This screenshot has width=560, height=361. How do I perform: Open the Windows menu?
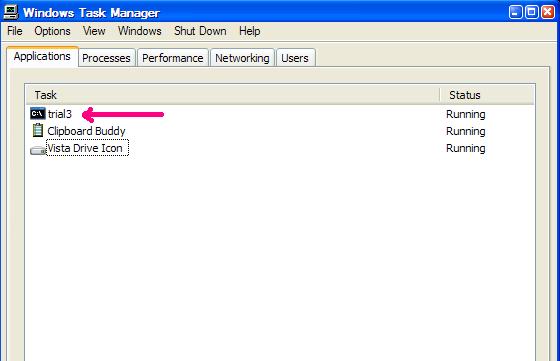tap(140, 31)
